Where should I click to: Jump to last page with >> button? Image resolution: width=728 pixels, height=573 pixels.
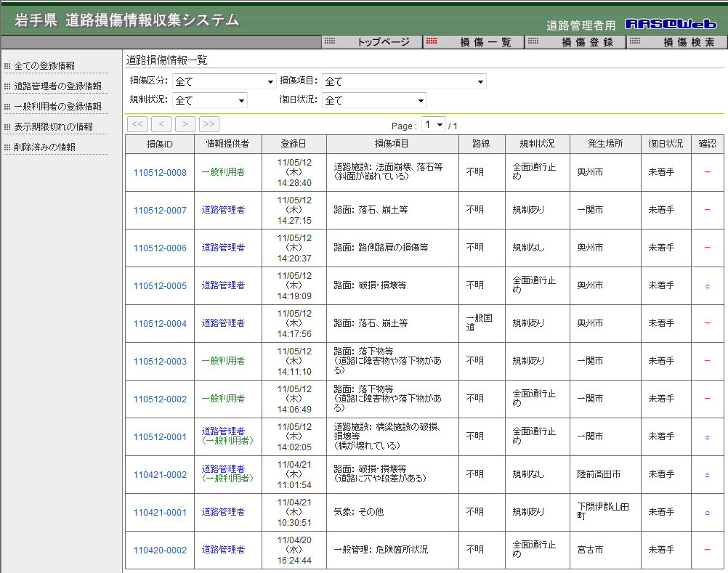click(209, 123)
